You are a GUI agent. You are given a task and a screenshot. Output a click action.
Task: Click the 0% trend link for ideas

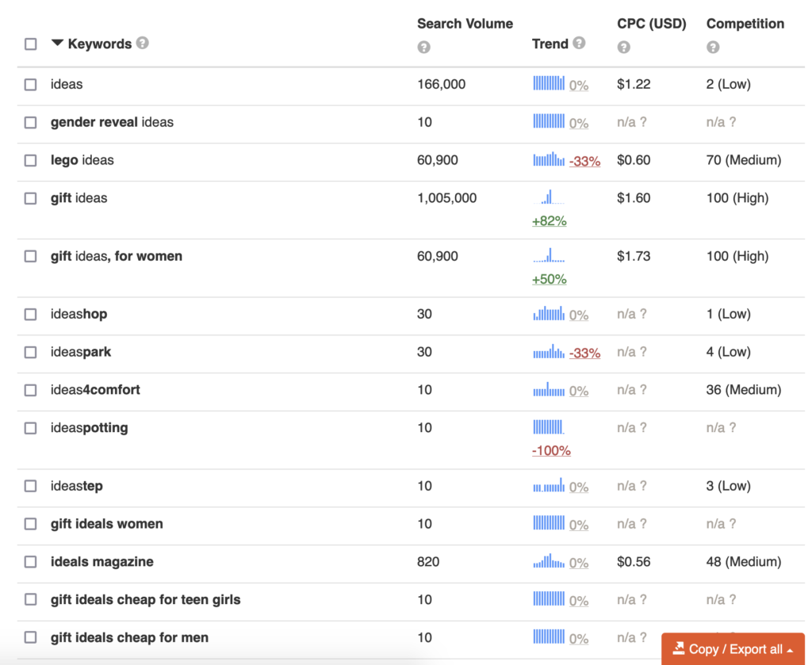pyautogui.click(x=580, y=84)
